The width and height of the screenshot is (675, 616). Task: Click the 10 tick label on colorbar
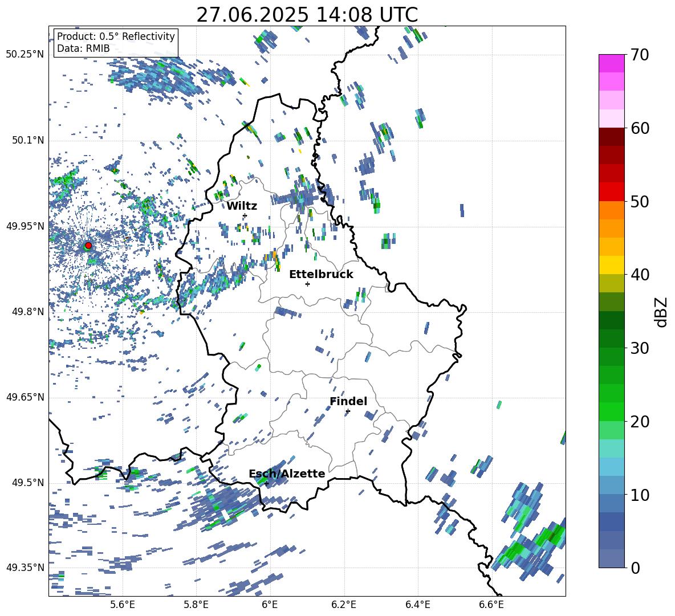(x=640, y=495)
